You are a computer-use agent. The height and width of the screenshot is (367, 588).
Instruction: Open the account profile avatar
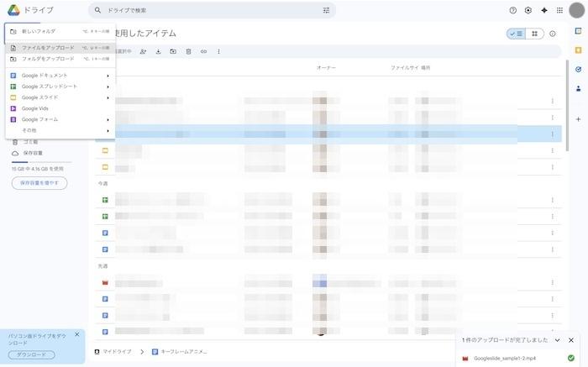tap(577, 10)
